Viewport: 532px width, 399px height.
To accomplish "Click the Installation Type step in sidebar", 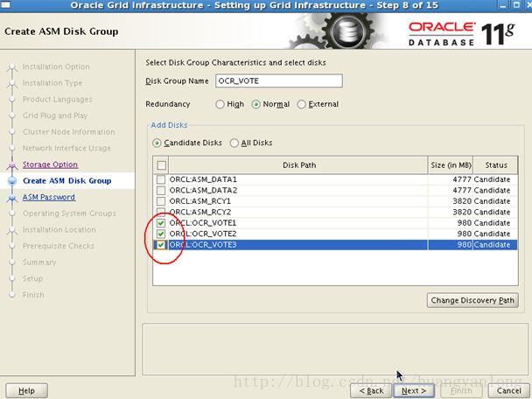I will [52, 83].
